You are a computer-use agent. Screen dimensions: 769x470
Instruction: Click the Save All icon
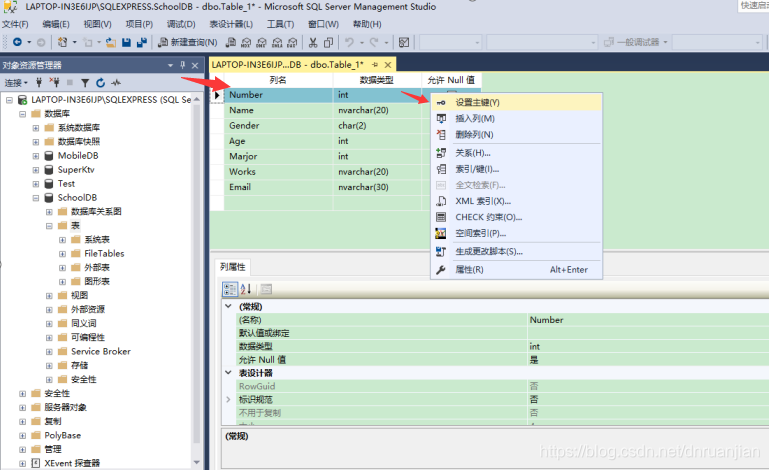[142, 42]
